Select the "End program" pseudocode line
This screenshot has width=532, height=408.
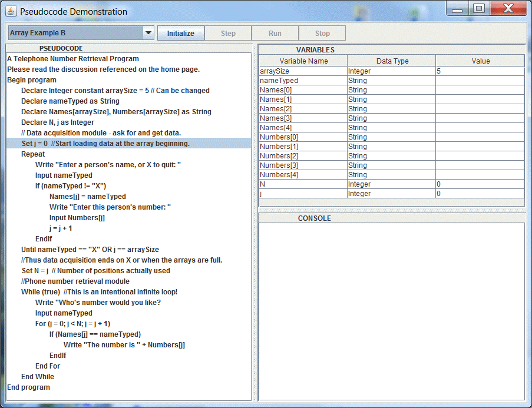28,387
